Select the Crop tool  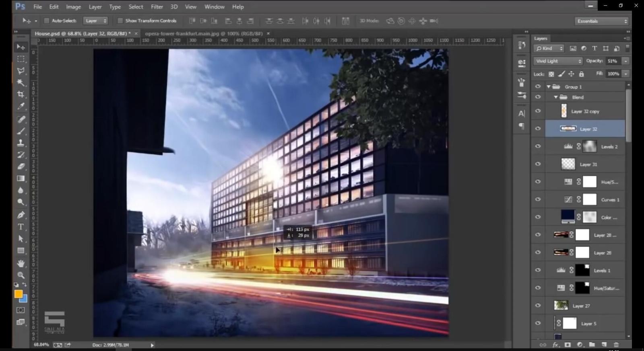[x=21, y=94]
